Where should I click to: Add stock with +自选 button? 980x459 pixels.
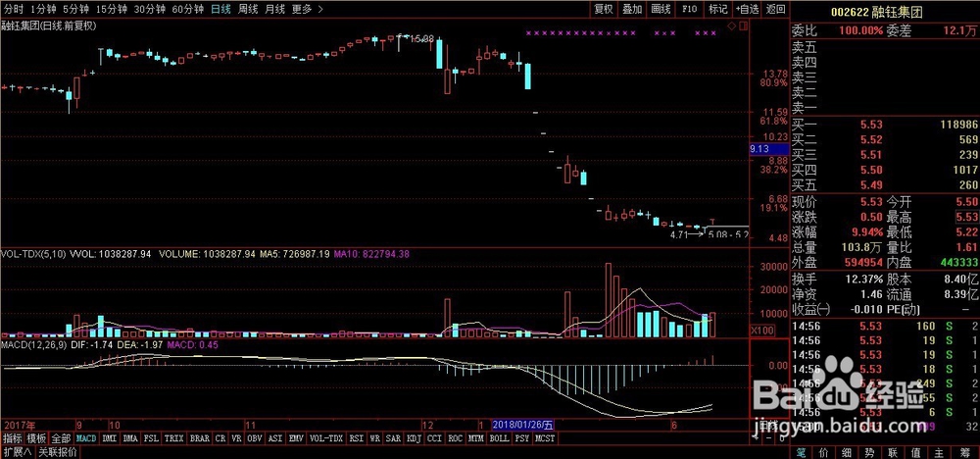coord(748,10)
